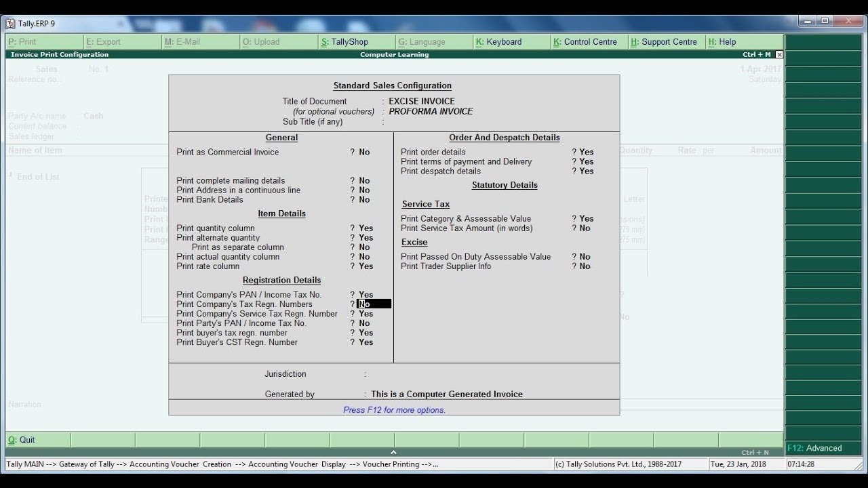Toggle Print as Commercial Invoice value

coord(364,152)
